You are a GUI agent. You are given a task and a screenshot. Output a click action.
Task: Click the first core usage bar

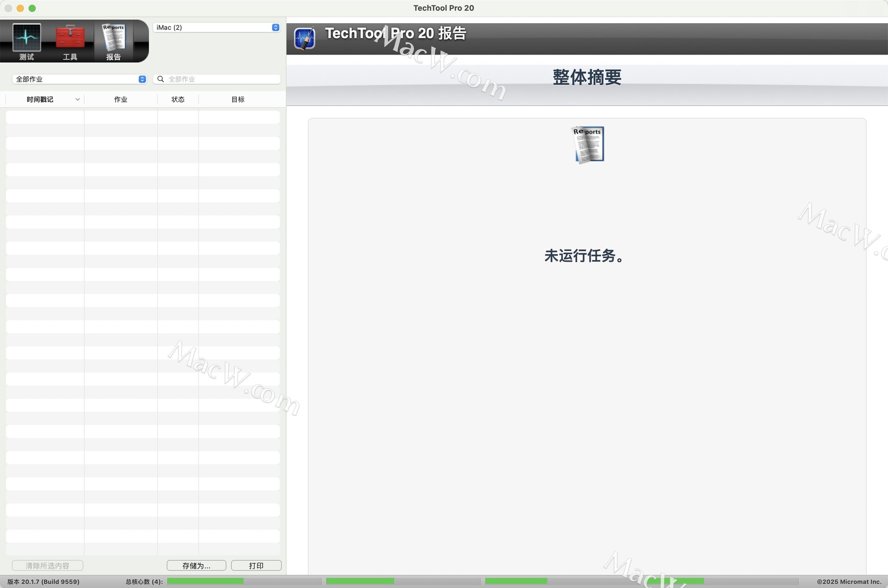coord(244,581)
